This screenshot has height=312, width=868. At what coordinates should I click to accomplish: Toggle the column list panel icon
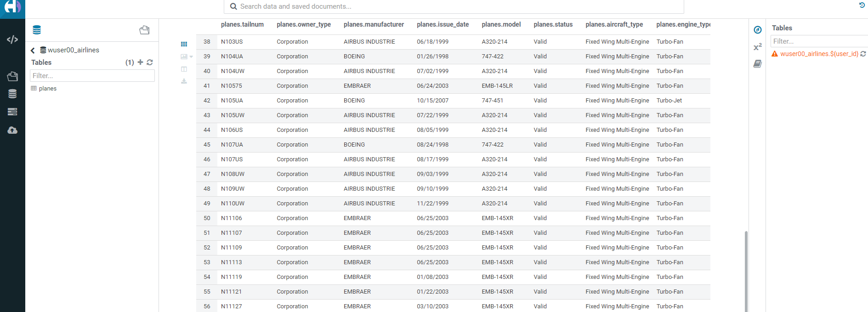tap(184, 69)
